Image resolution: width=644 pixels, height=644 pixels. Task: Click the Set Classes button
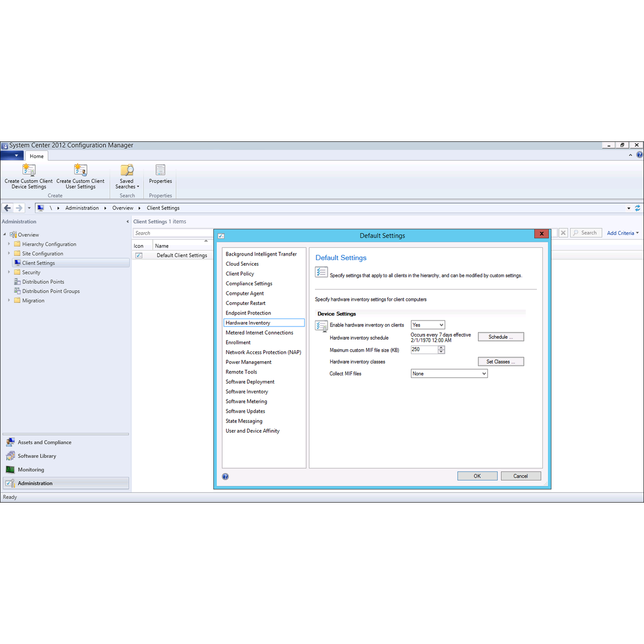(501, 361)
